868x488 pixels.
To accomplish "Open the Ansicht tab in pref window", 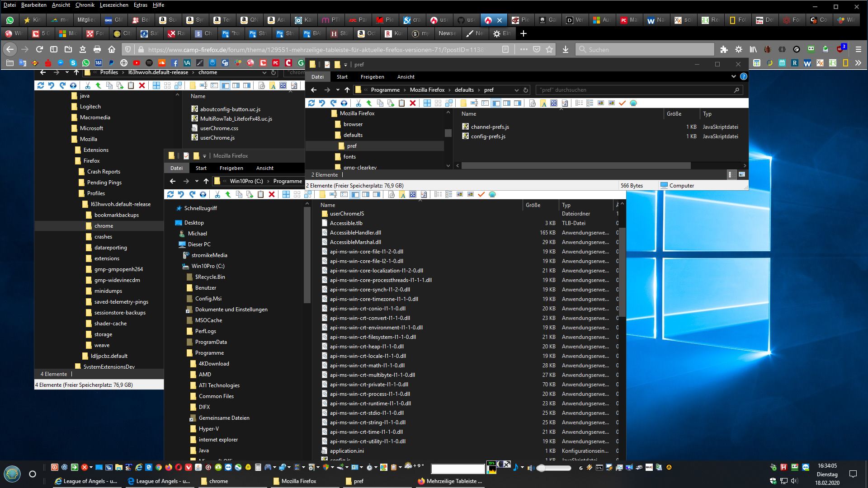I will pos(406,77).
